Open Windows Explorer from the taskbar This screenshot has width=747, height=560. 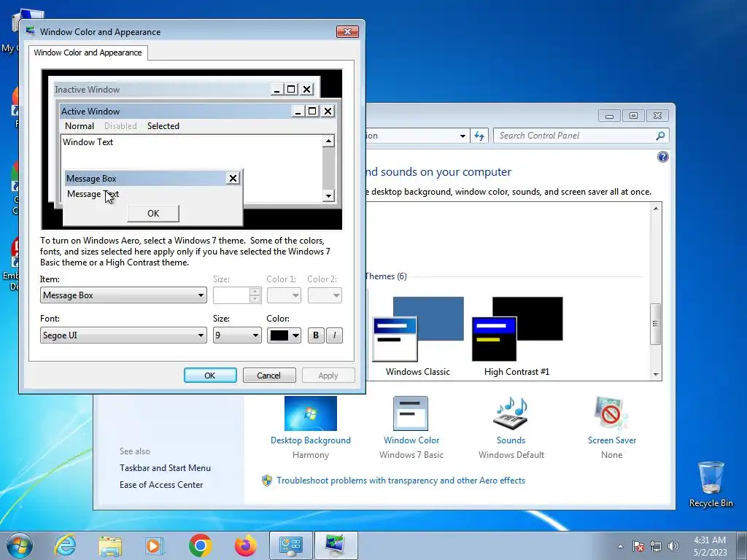110,545
